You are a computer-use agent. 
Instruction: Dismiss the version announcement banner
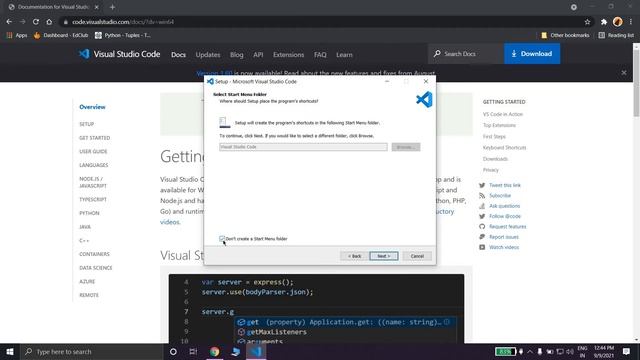(x=624, y=73)
